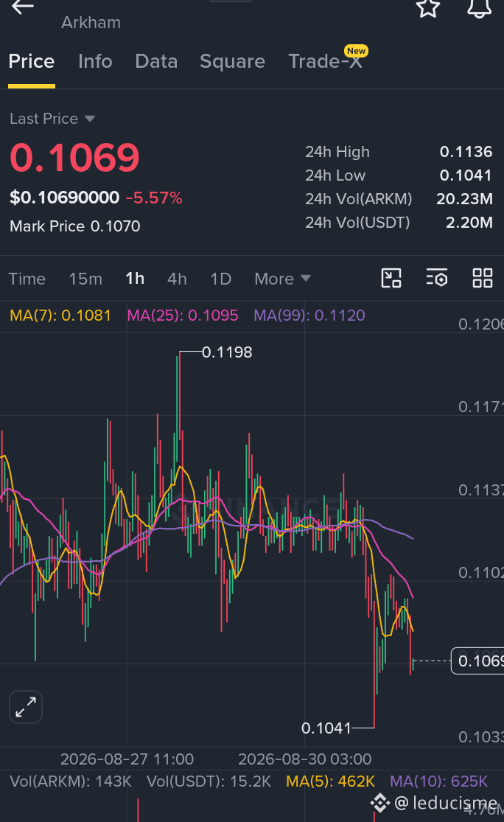Switch to the Square tab
The height and width of the screenshot is (822, 504).
click(x=232, y=62)
